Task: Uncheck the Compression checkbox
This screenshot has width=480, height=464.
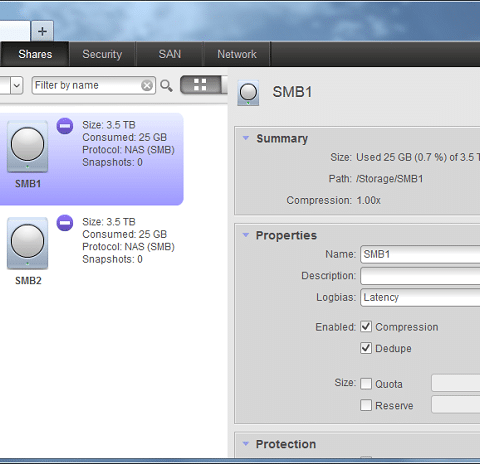Action: 366,327
